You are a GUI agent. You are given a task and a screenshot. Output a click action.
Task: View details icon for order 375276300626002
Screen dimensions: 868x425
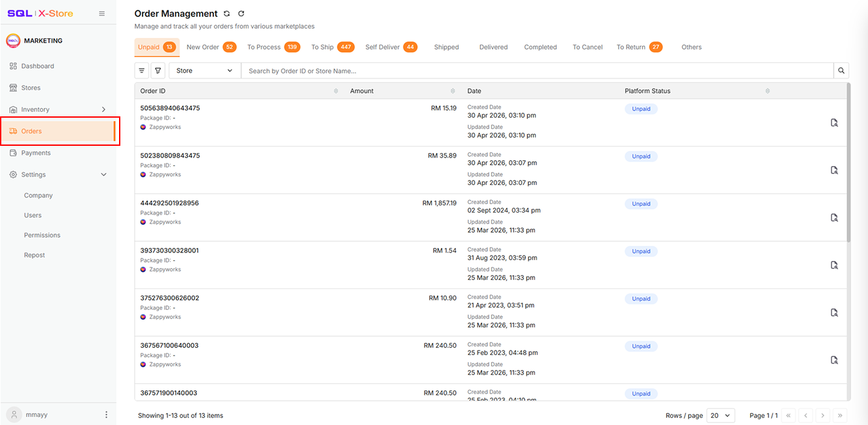(x=834, y=313)
